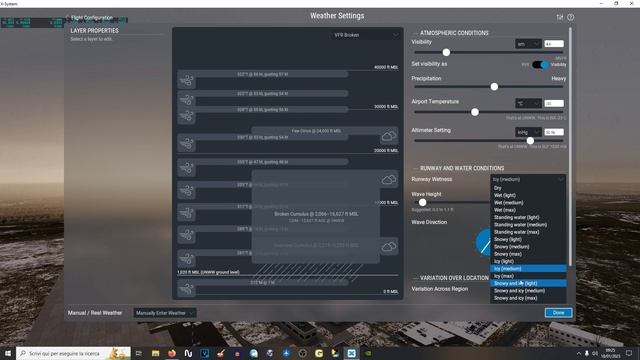Choose Standing water (max) option

pyautogui.click(x=528, y=232)
